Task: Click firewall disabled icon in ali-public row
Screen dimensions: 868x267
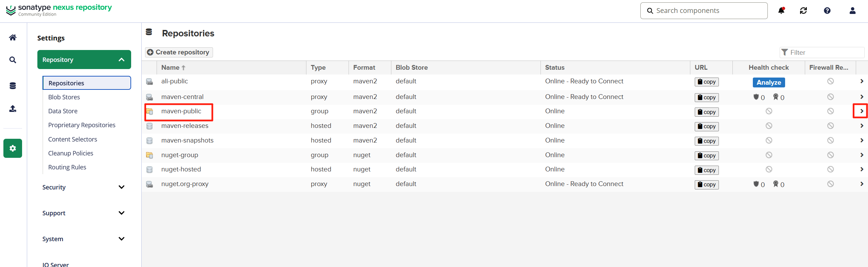Action: coord(831,81)
